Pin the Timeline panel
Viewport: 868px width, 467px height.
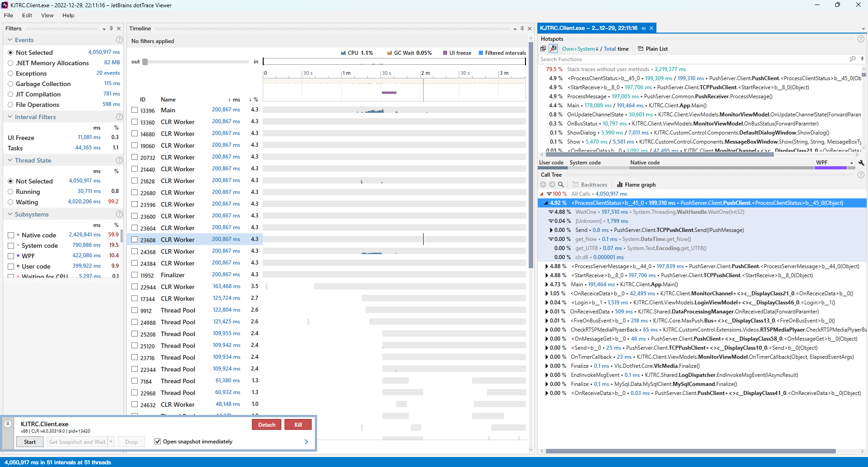[x=522, y=29]
